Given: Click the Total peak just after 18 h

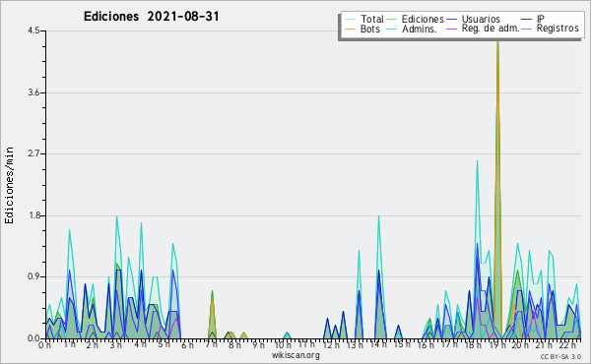Looking at the screenshot, I should [x=477, y=161].
